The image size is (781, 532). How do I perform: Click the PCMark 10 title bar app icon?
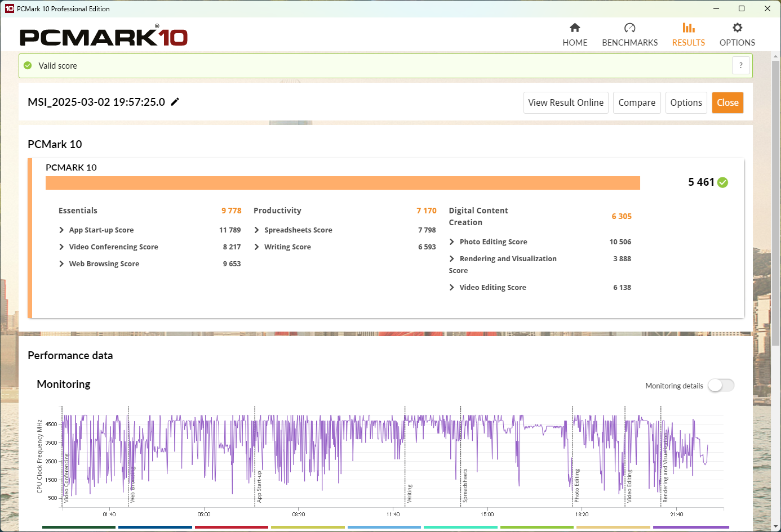click(9, 8)
